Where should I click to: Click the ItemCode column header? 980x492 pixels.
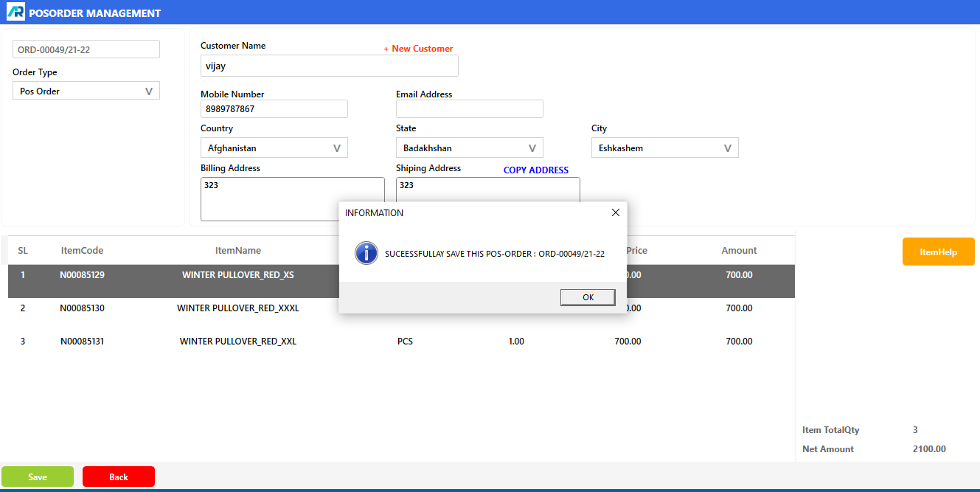(82, 251)
